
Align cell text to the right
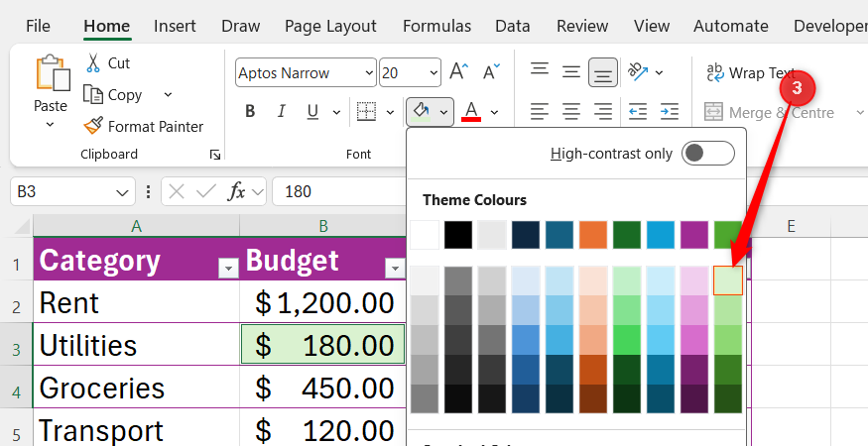[603, 112]
